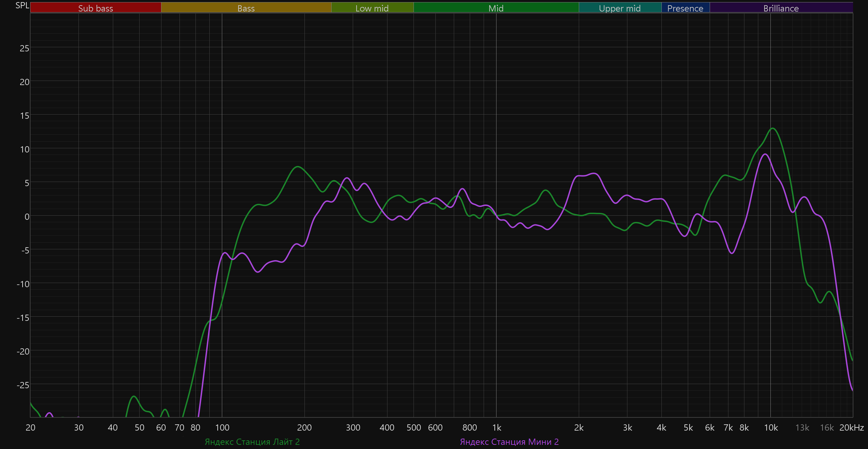Click the 1k frequency axis label
The width and height of the screenshot is (868, 449).
tap(496, 427)
